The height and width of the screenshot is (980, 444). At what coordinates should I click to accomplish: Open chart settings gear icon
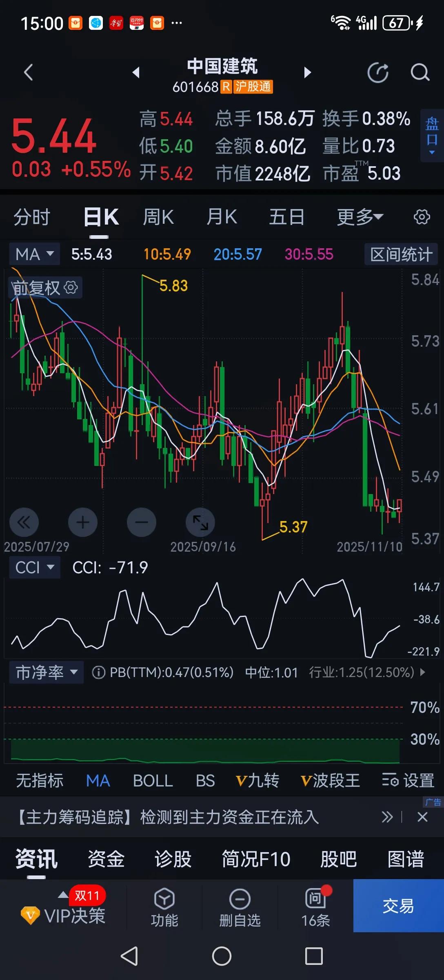(x=422, y=217)
